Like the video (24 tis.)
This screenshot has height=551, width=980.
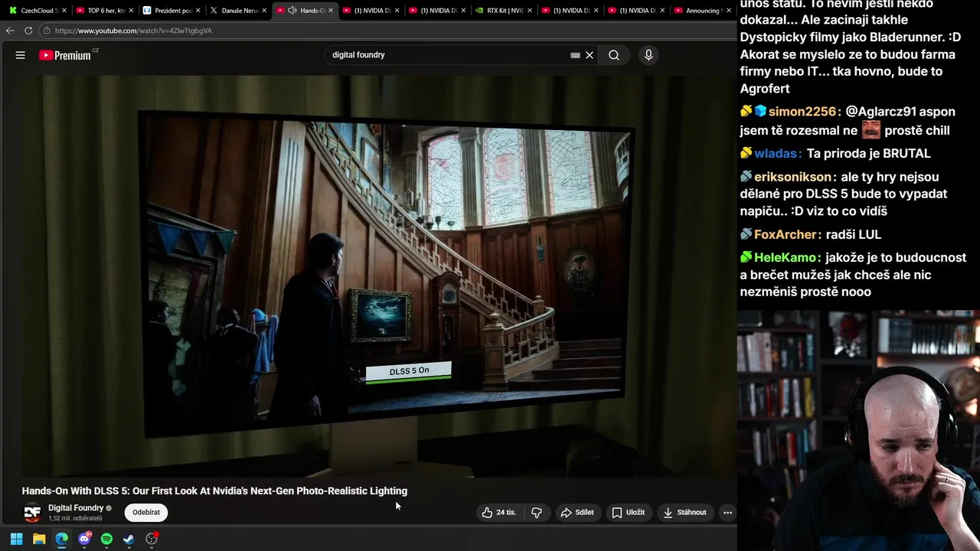pyautogui.click(x=499, y=513)
